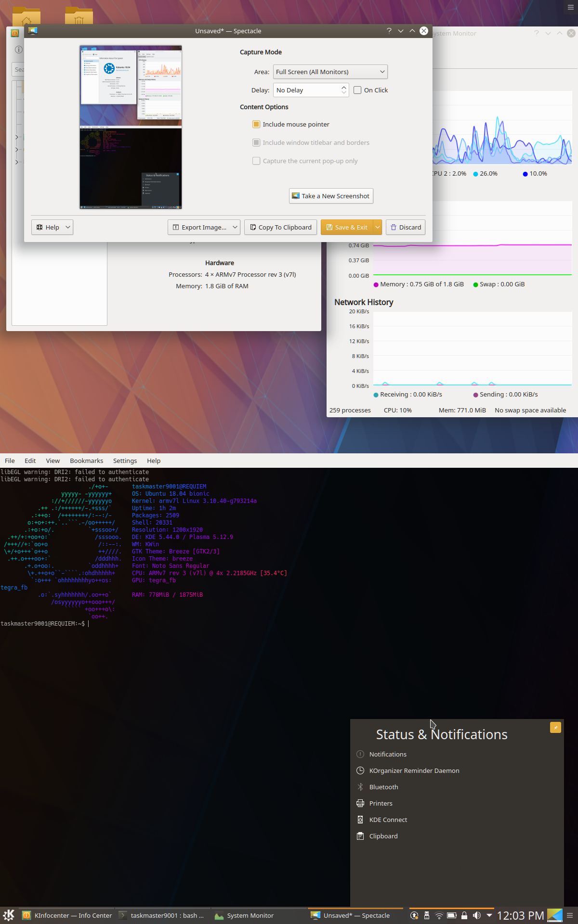Open the Export Image dropdown
The width and height of the screenshot is (578, 924).
click(x=204, y=227)
